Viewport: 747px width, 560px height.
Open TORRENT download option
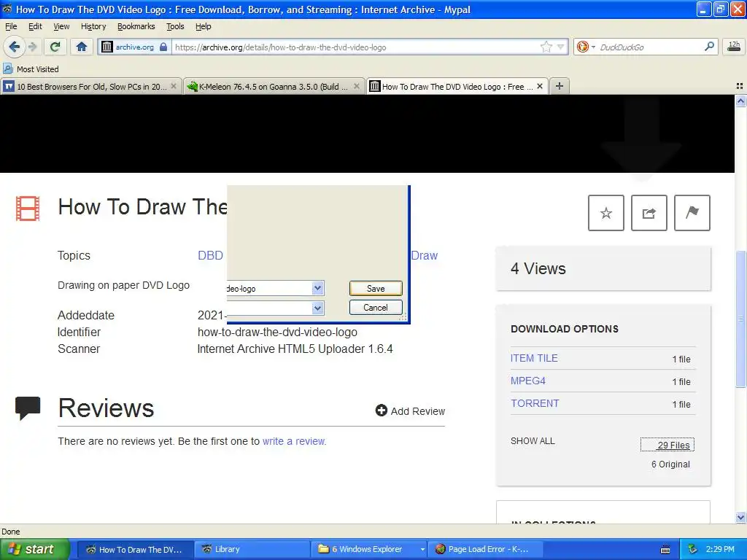(535, 403)
